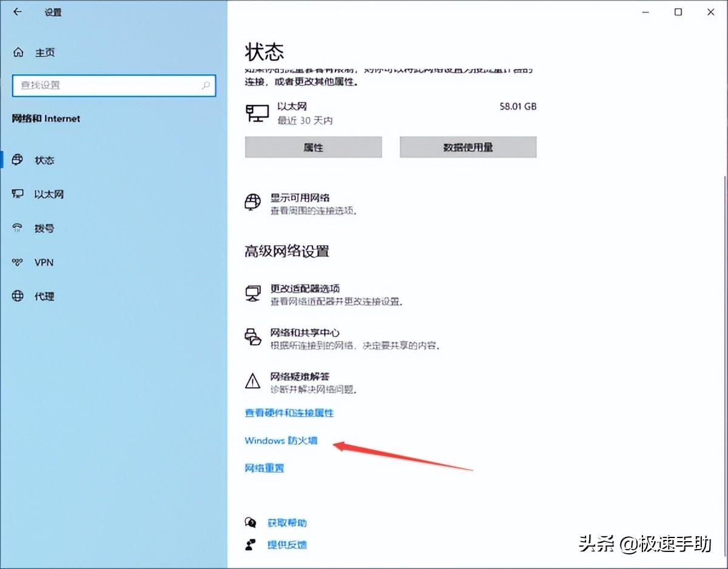
Task: Click the VPN icon in the sidebar
Action: point(17,262)
